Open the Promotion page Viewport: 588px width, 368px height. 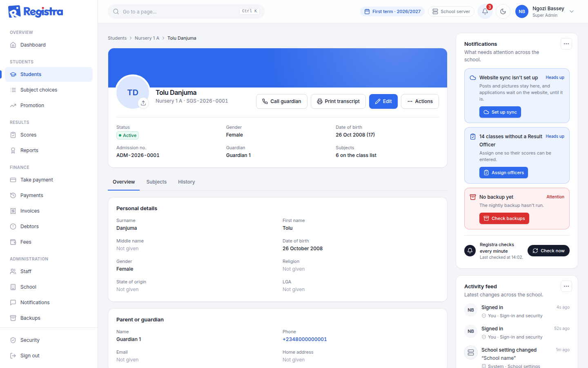[x=49, y=105]
